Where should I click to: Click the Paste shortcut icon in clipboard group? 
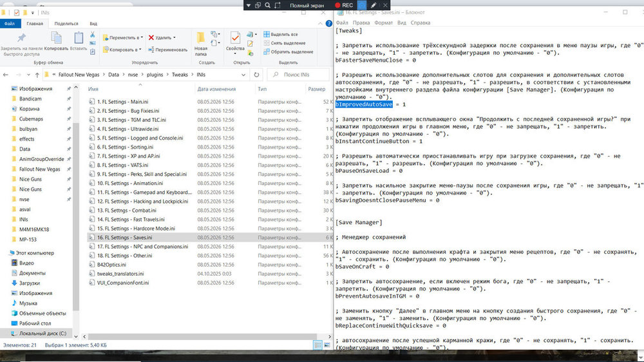tap(92, 52)
